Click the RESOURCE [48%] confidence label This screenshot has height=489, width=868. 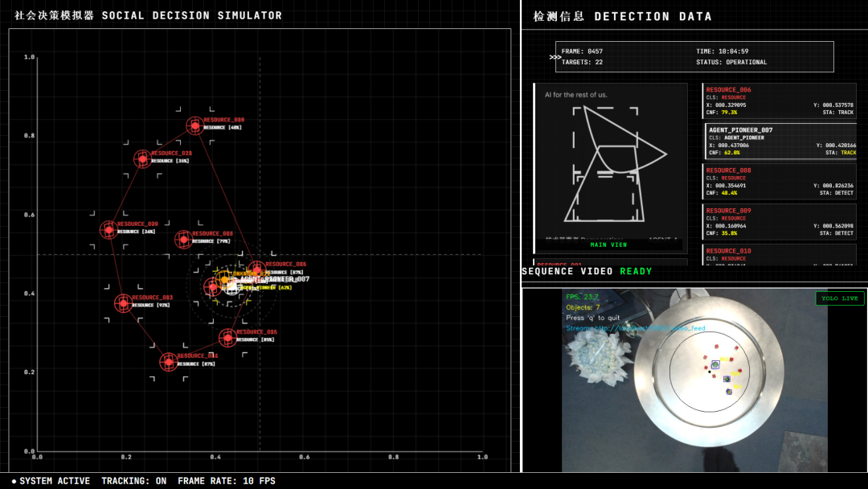coord(223,127)
